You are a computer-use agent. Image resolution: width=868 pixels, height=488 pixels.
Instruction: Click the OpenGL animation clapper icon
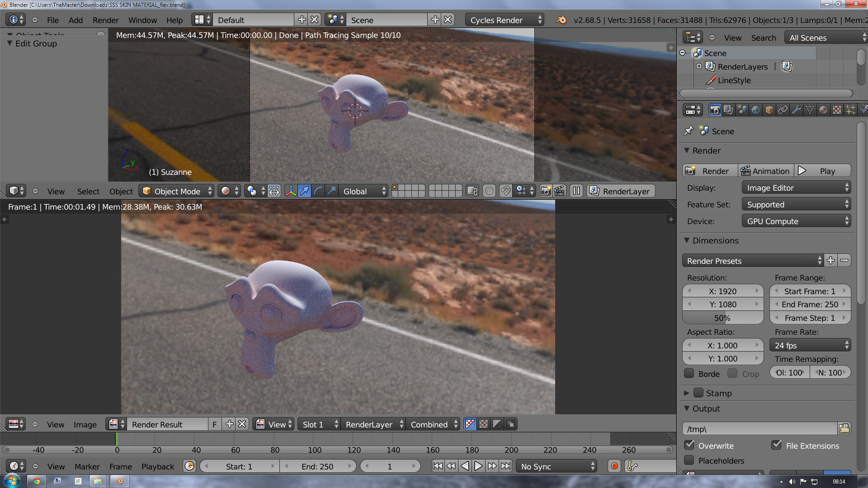pyautogui.click(x=559, y=191)
